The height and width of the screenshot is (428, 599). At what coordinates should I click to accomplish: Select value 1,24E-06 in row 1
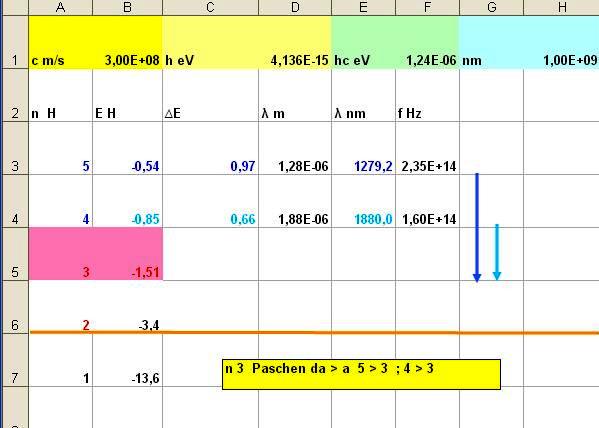427,42
